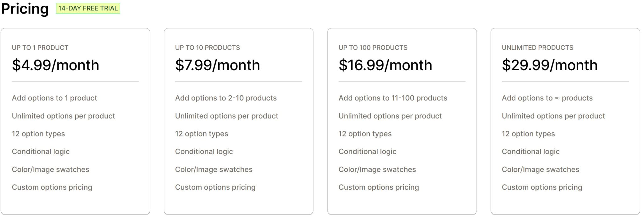Screen dimensions: 644x218
Task: Click the 14-DAY FREE TRIAL badge
Action: coord(88,9)
